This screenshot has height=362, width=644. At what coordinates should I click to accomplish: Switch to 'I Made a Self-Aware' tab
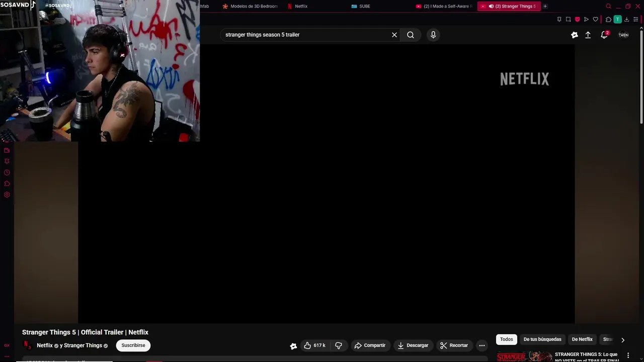(x=444, y=6)
